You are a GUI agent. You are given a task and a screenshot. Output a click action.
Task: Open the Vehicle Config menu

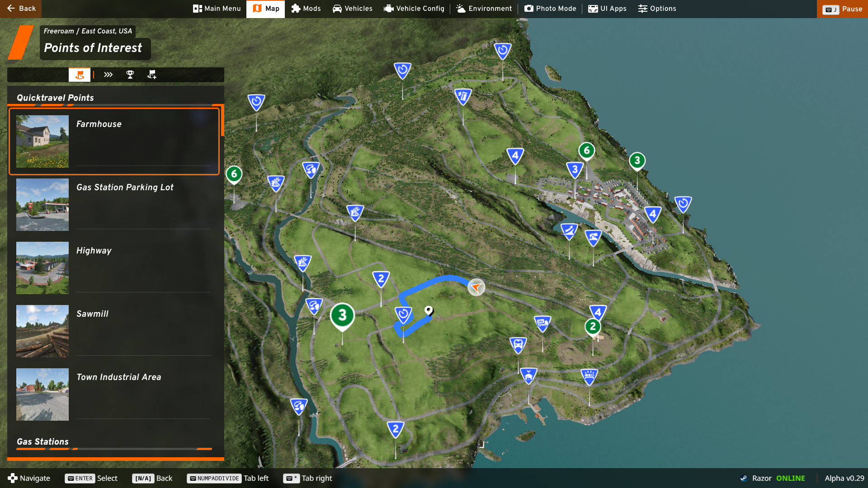(x=414, y=9)
